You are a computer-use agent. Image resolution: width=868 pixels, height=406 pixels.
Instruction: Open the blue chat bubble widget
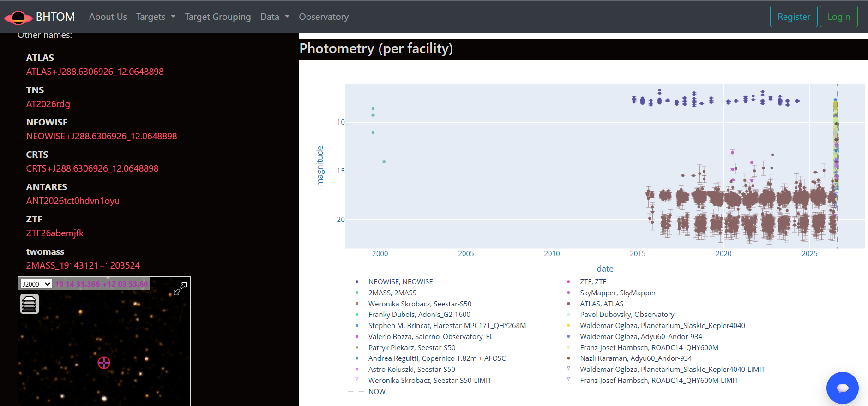842,388
